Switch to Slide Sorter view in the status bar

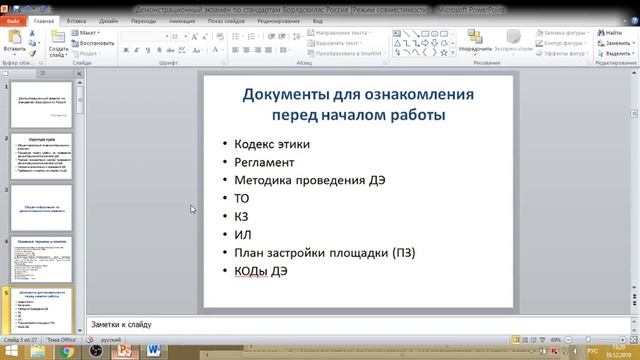(x=525, y=340)
